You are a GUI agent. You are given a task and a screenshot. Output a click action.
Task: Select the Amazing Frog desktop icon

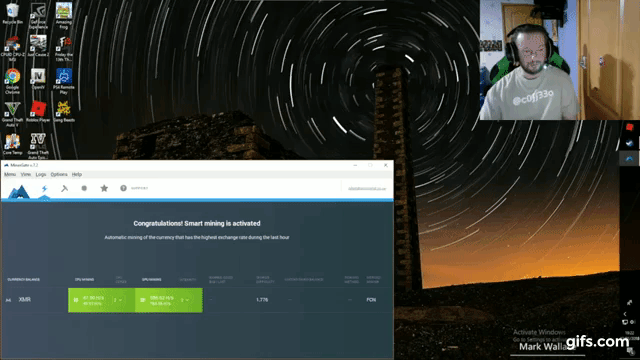[64, 16]
